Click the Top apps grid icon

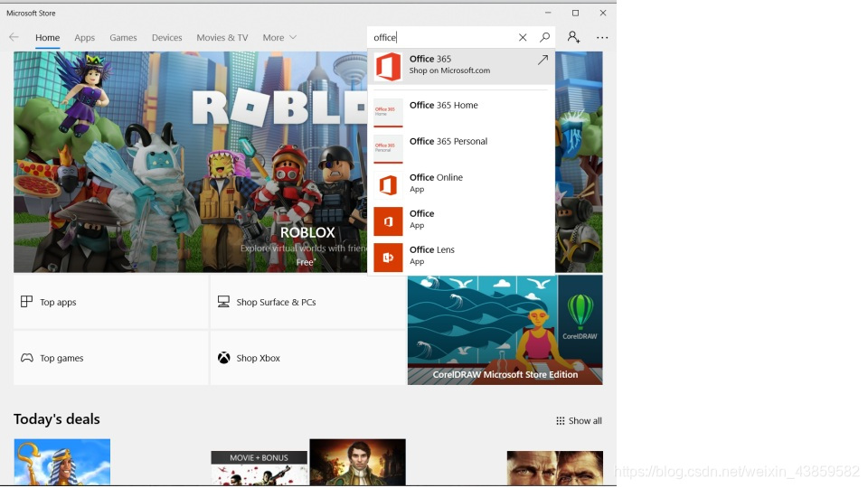tap(26, 302)
